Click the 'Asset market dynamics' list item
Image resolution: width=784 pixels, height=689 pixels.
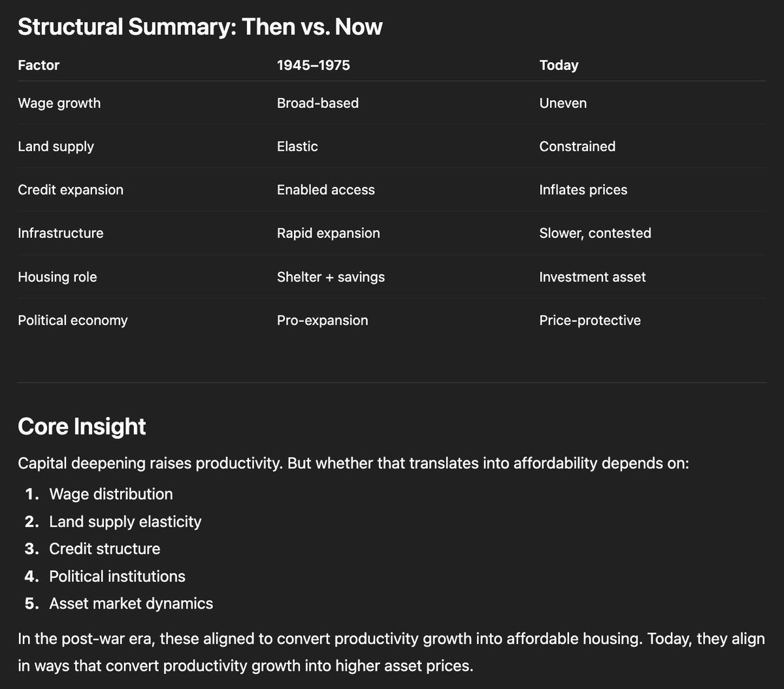coord(131,603)
